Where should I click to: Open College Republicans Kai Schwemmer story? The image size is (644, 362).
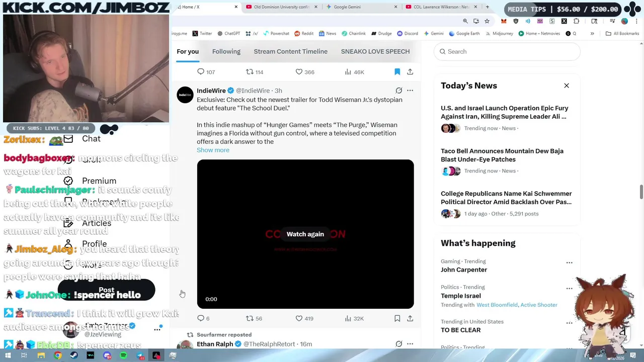coord(506,198)
